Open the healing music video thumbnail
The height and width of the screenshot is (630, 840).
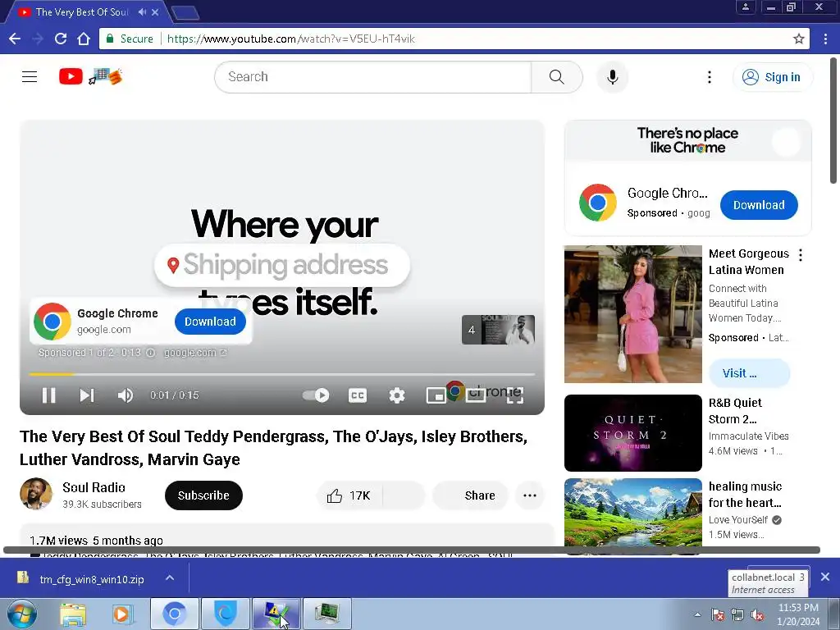coord(632,512)
